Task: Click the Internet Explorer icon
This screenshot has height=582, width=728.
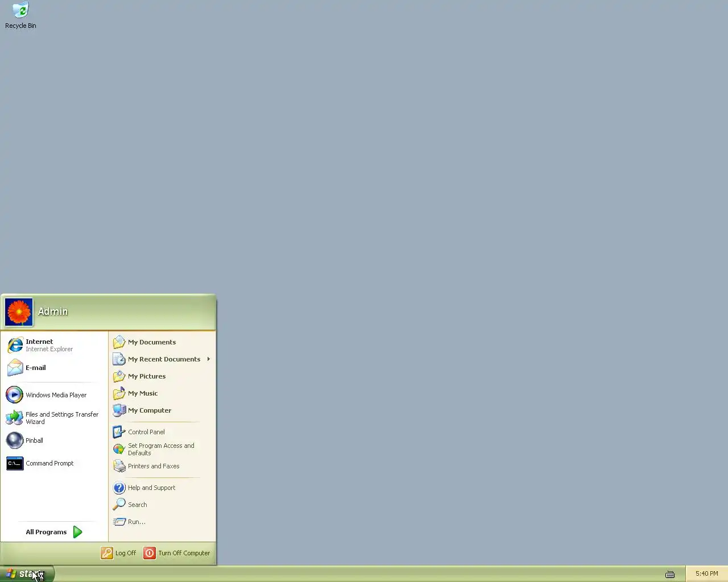Action: (x=15, y=345)
